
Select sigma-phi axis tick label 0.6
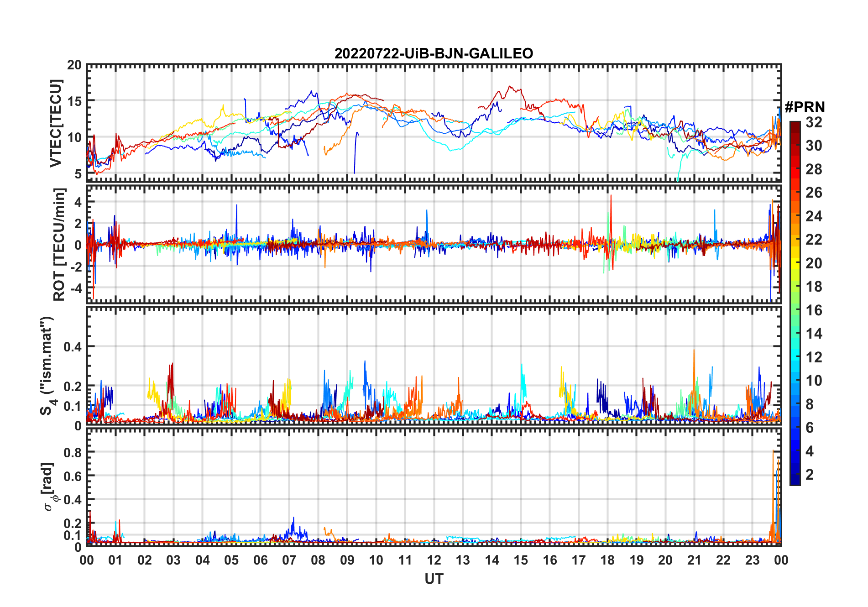tap(73, 476)
